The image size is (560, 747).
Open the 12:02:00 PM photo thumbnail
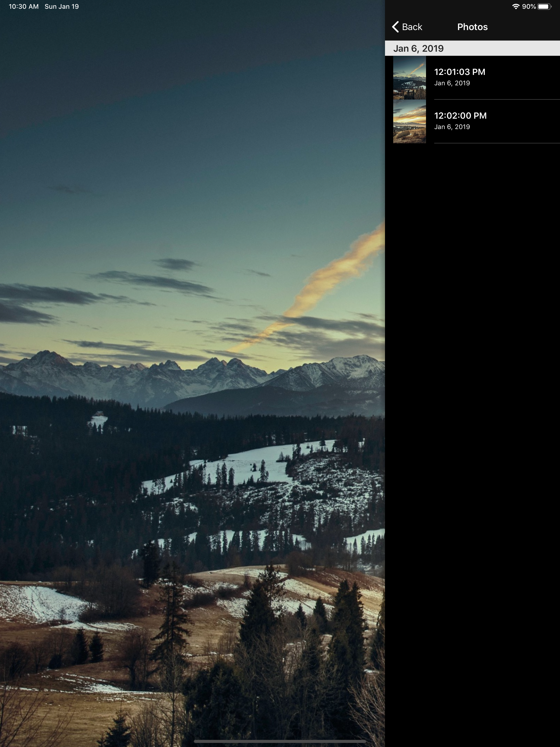click(409, 122)
